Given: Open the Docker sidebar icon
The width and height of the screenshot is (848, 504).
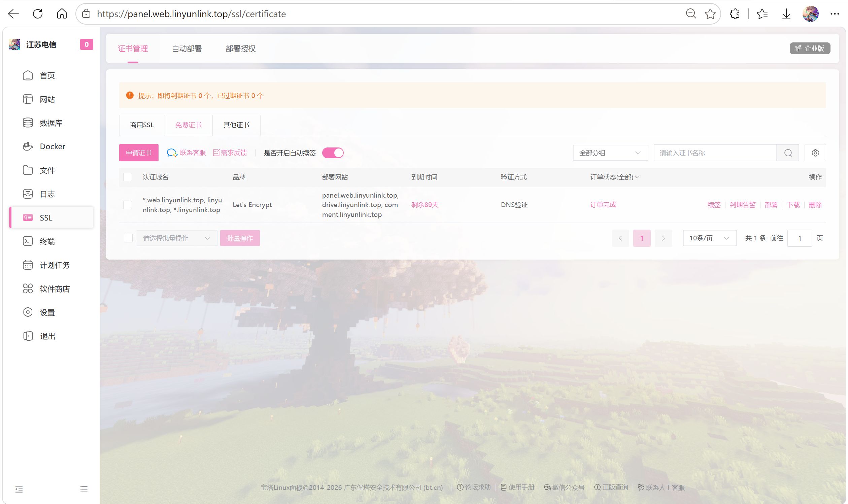Looking at the screenshot, I should click(28, 146).
